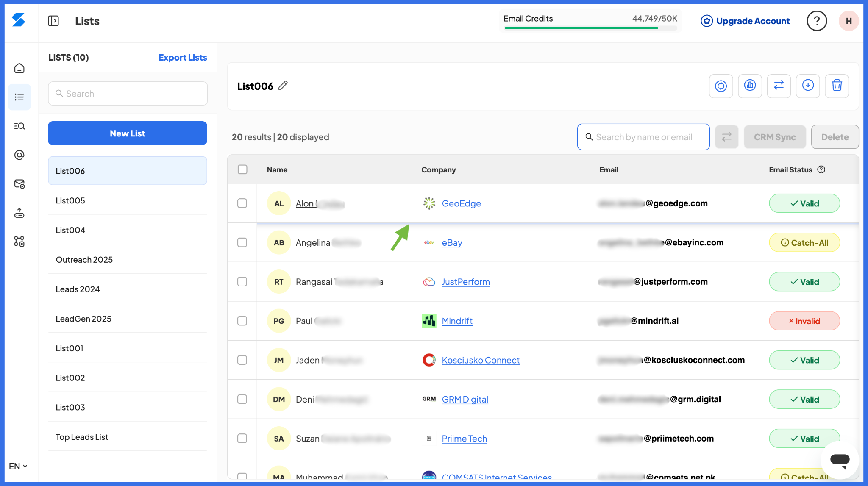
Task: Click the Delete button above table
Action: 835,137
